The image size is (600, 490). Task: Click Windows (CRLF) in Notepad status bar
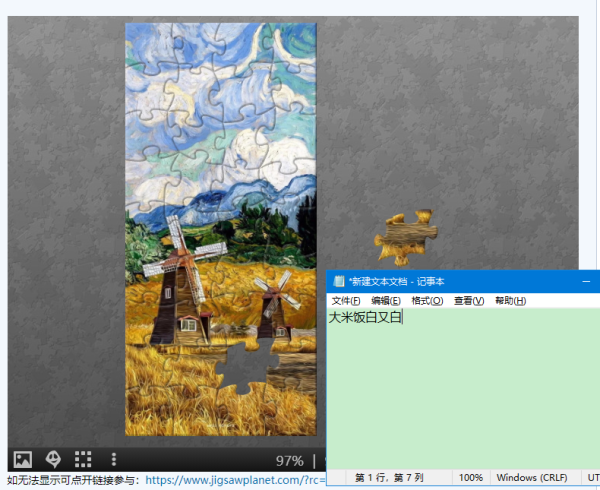coord(532,478)
